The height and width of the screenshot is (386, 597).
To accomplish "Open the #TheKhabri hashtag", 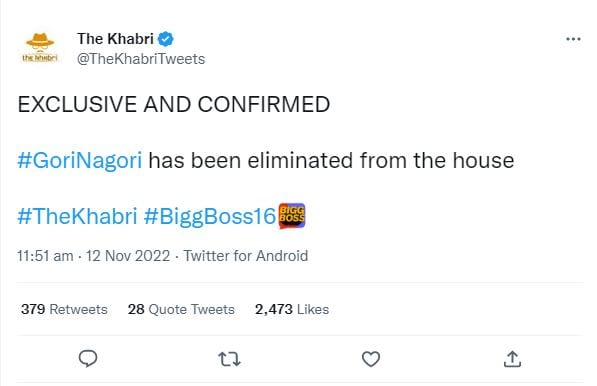I will pyautogui.click(x=77, y=216).
